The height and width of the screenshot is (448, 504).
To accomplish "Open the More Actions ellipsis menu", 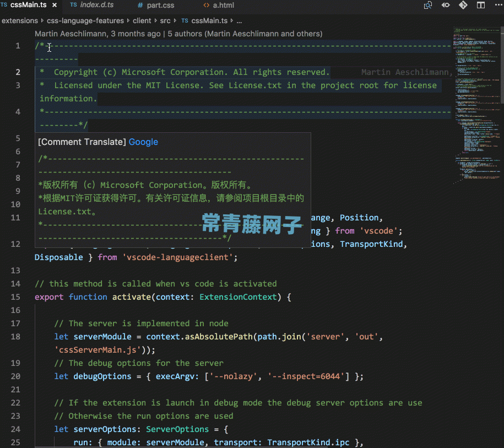I will tap(498, 5).
